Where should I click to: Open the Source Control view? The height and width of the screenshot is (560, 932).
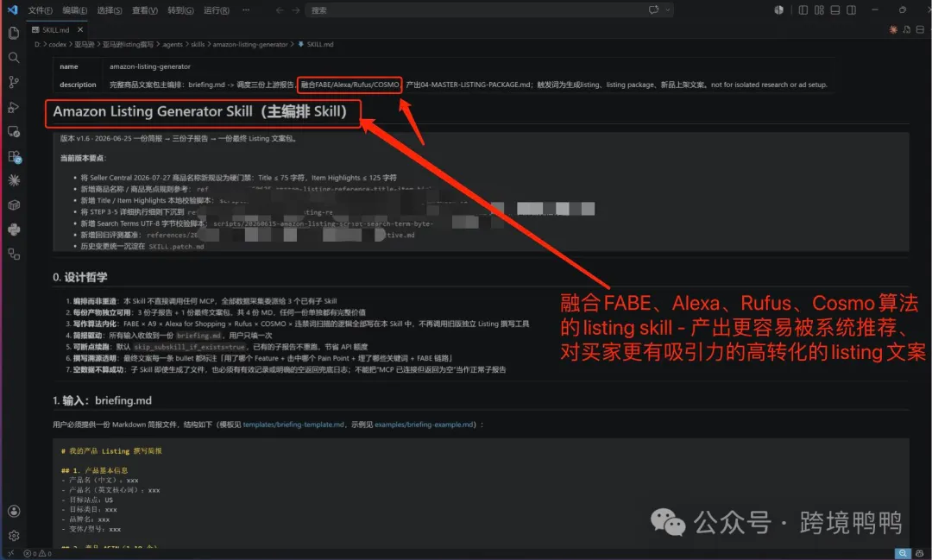pos(14,82)
